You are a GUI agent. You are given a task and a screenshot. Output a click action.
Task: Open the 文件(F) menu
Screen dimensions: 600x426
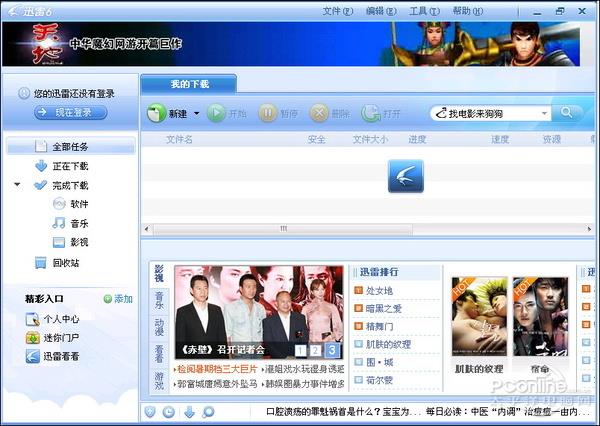337,11
